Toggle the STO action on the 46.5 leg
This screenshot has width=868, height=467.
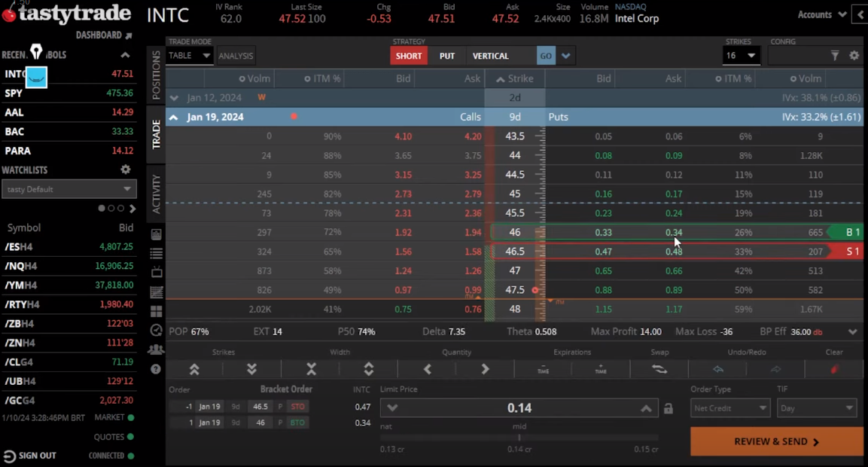pyautogui.click(x=297, y=407)
